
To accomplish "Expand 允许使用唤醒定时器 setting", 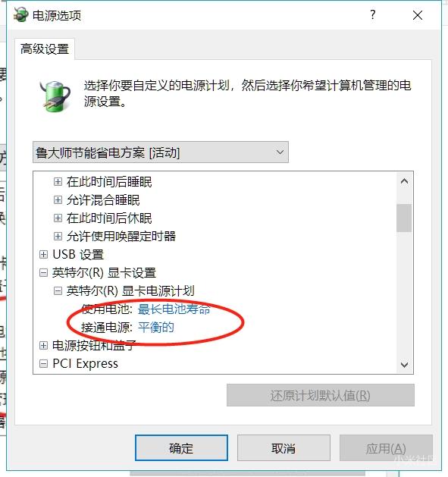I will point(58,236).
